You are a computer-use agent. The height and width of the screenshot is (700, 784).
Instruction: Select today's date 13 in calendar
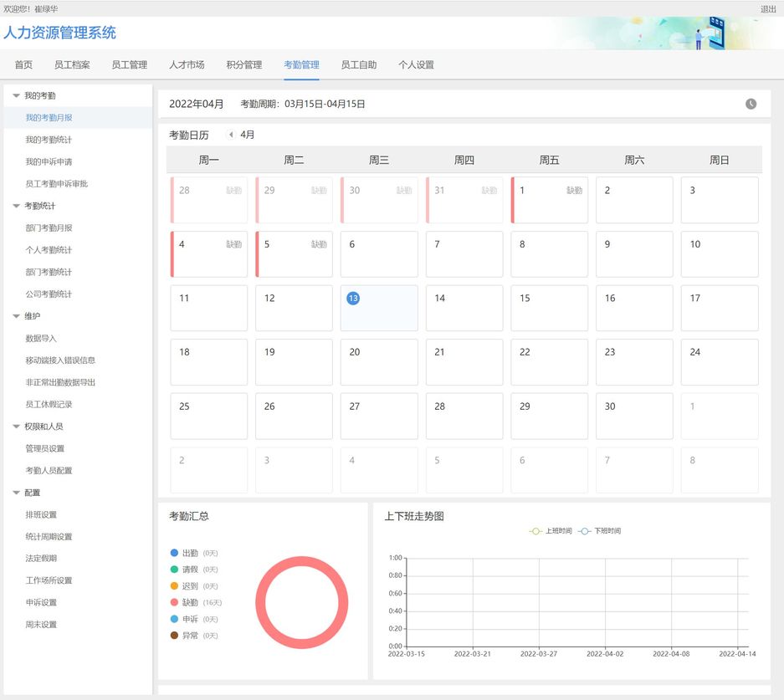pyautogui.click(x=353, y=299)
